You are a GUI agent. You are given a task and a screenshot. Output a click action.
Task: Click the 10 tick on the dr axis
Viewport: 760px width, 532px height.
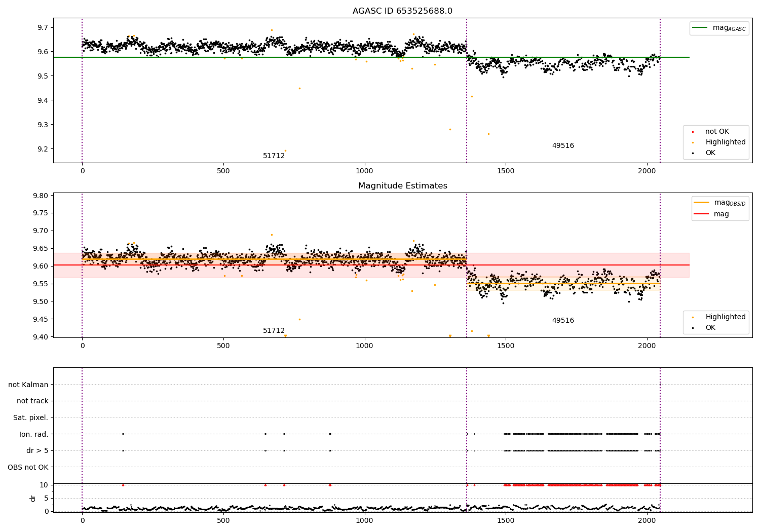(x=44, y=485)
